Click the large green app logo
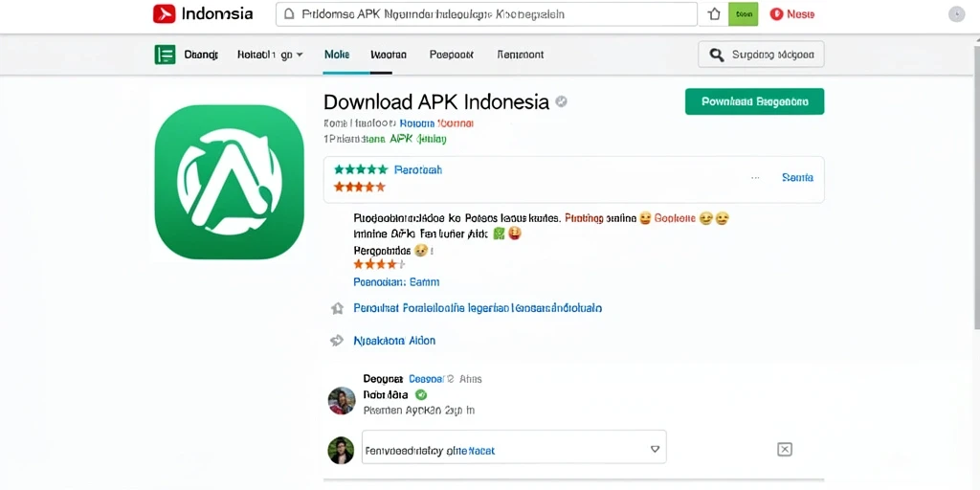 [x=230, y=182]
